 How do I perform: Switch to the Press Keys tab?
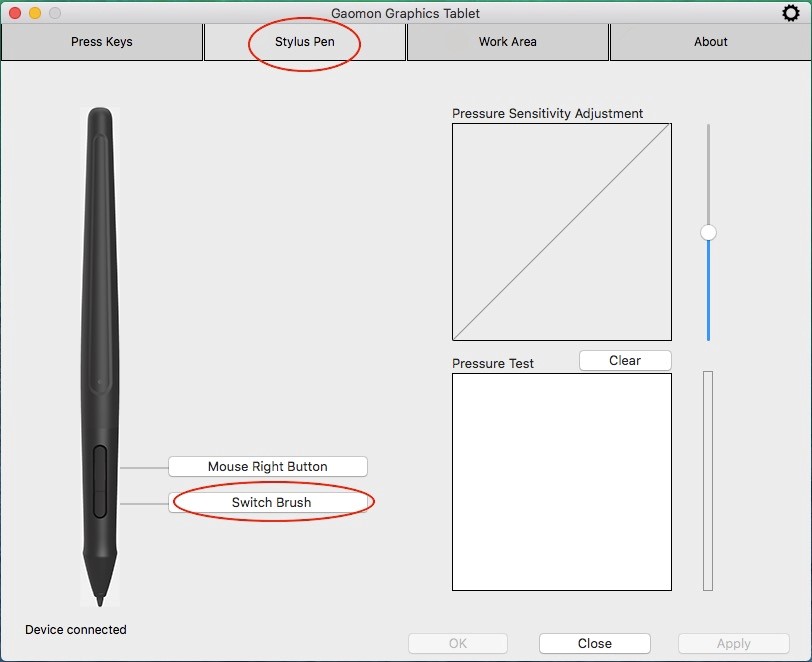(102, 42)
